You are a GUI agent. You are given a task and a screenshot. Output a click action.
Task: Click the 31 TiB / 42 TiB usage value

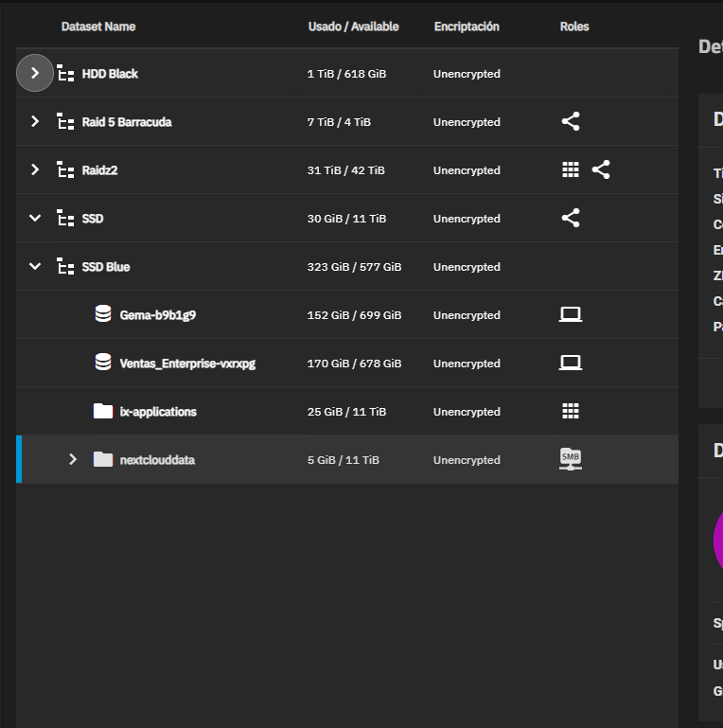coord(345,170)
